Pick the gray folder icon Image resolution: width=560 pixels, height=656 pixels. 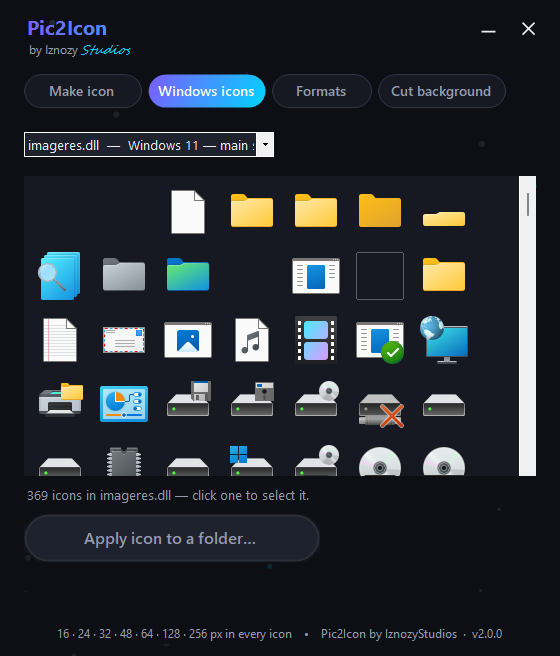(124, 274)
